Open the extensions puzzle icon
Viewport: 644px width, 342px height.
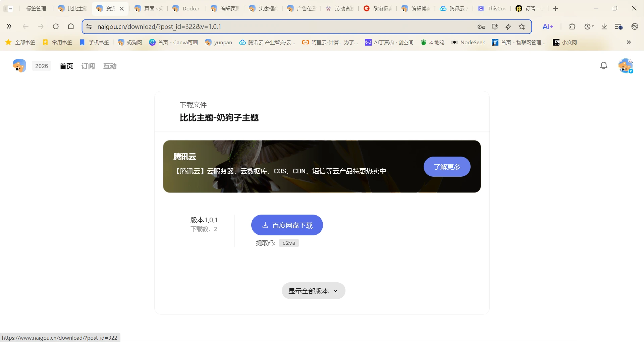pyautogui.click(x=572, y=26)
